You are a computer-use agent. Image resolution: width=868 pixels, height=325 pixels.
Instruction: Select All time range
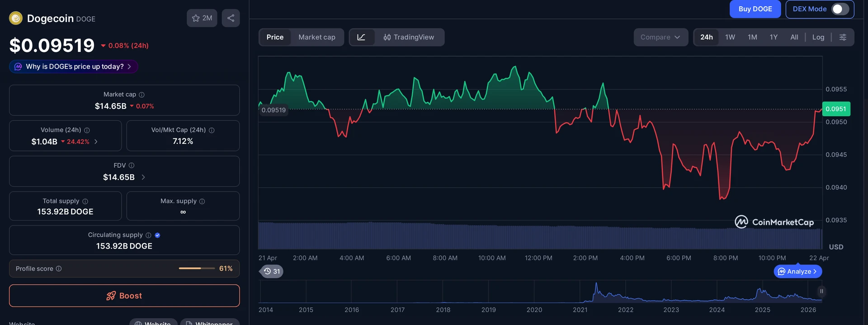(794, 37)
